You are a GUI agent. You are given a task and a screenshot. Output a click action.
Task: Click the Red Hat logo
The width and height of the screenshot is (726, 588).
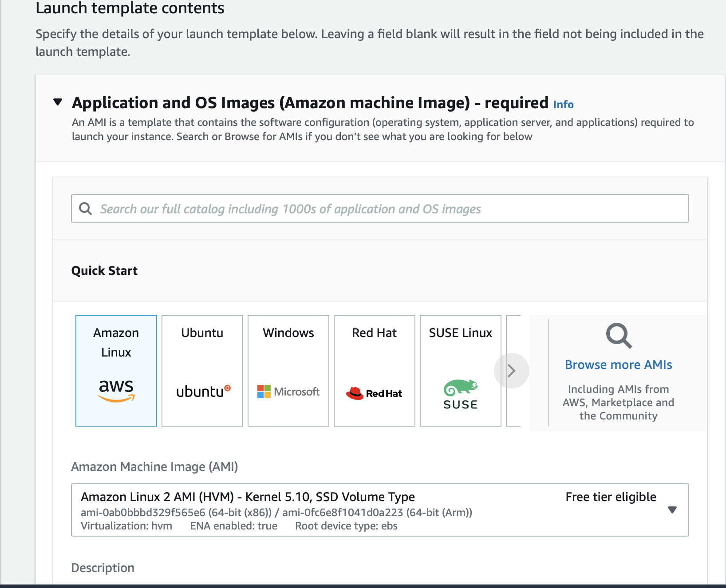[374, 393]
